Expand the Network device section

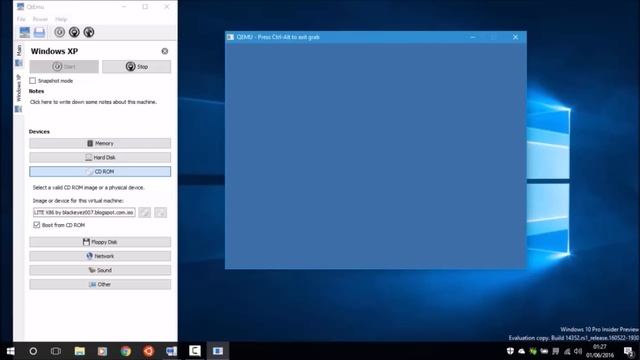click(100, 256)
